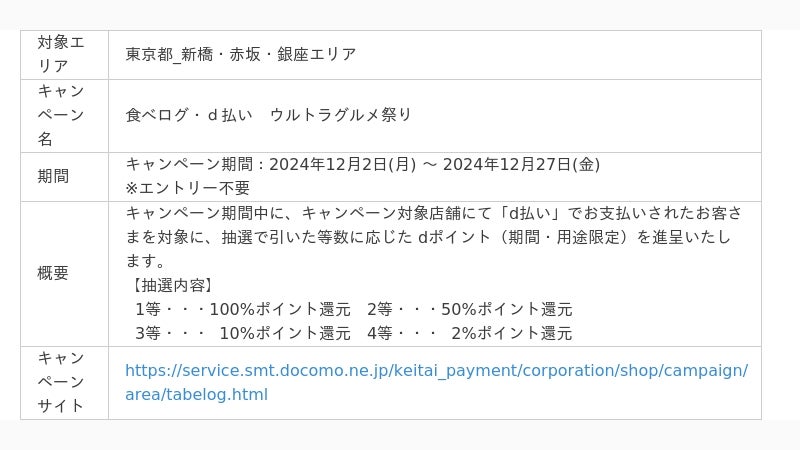Click the 「d払い」 text in overview

click(x=531, y=213)
